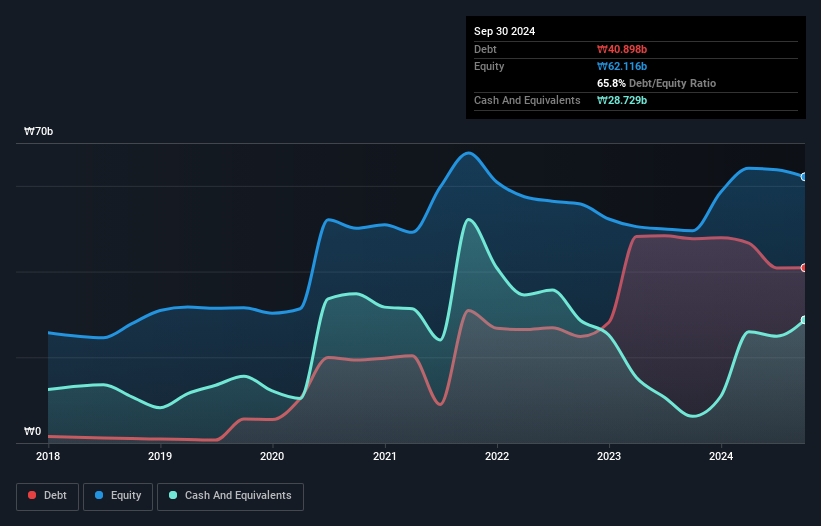Click the 2021 x-axis label

(385, 456)
